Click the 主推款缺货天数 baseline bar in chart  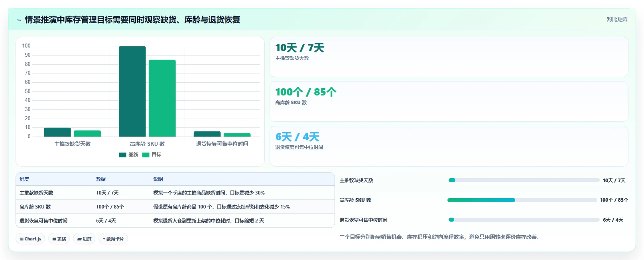[57, 132]
